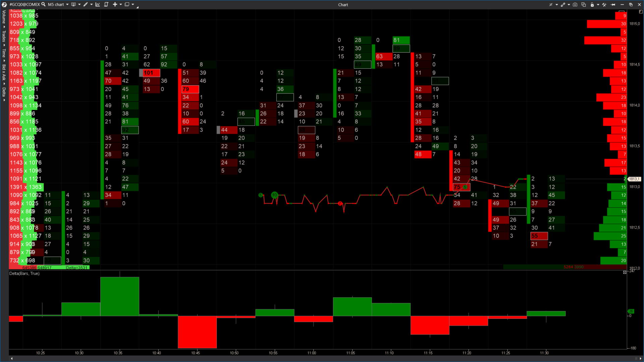Screen dimensions: 644x362
Task: Click the link charts icon
Action: coord(563,4)
